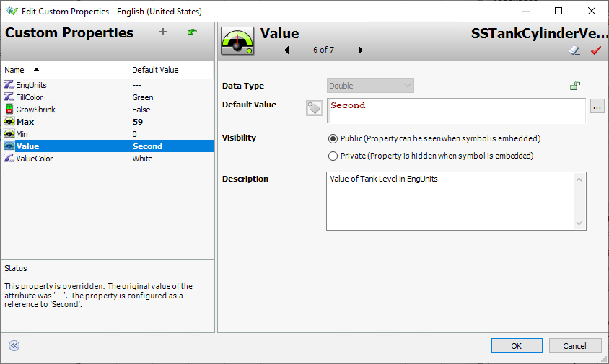
Task: Open browse ellipsis button for Default Value
Action: coord(596,107)
